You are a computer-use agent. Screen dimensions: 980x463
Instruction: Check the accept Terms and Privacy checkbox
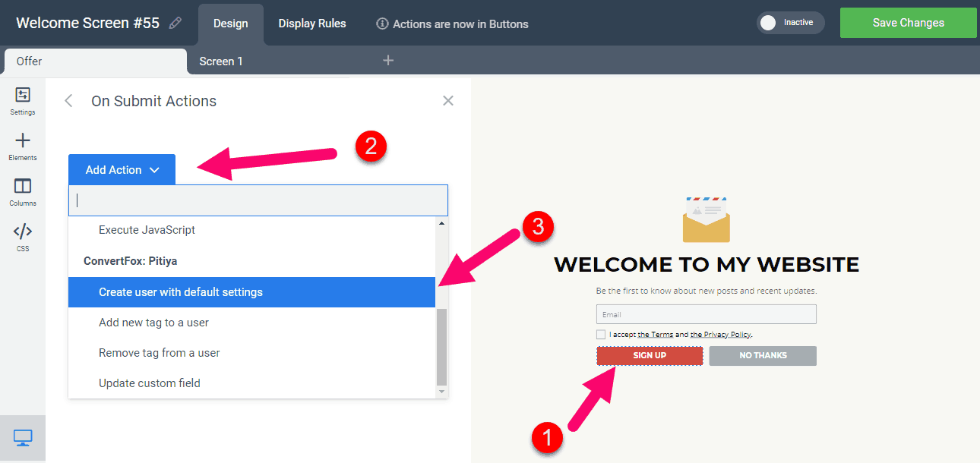[601, 334]
